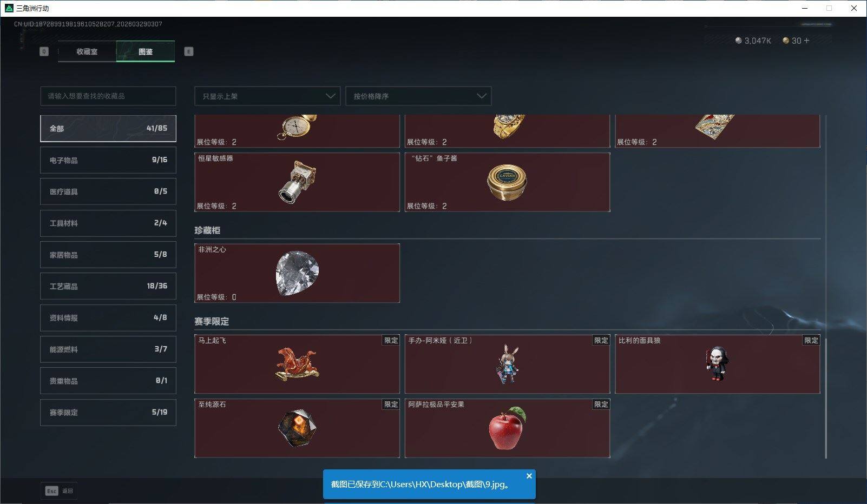Select the 非洲之心 diamond item icon
The image size is (867, 504).
pos(297,273)
